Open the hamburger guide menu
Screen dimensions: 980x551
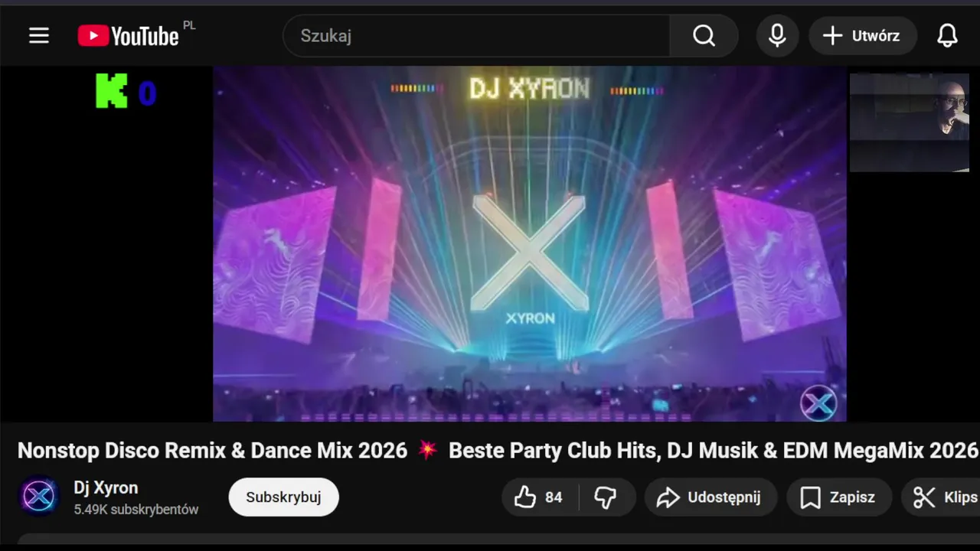[39, 35]
